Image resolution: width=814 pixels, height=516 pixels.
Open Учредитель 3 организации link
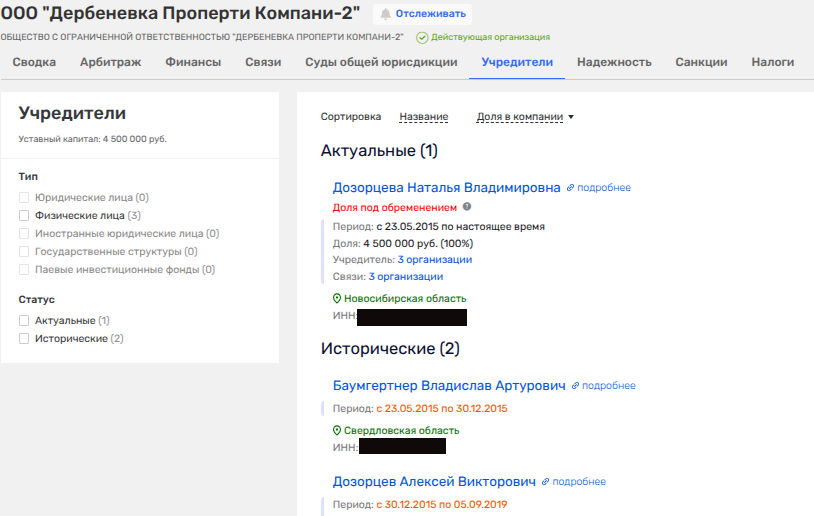[434, 259]
